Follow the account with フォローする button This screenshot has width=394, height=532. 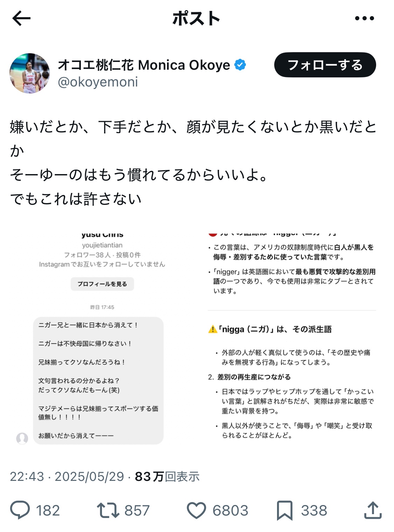[325, 65]
